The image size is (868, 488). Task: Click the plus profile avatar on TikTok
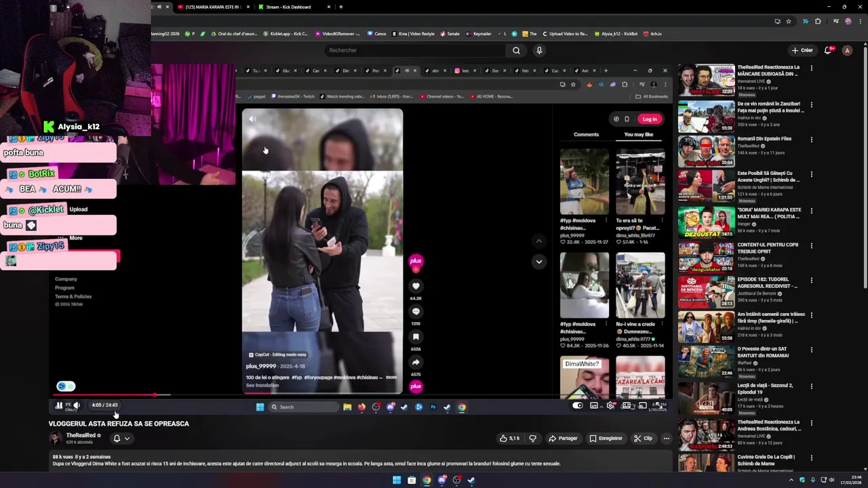pyautogui.click(x=416, y=261)
